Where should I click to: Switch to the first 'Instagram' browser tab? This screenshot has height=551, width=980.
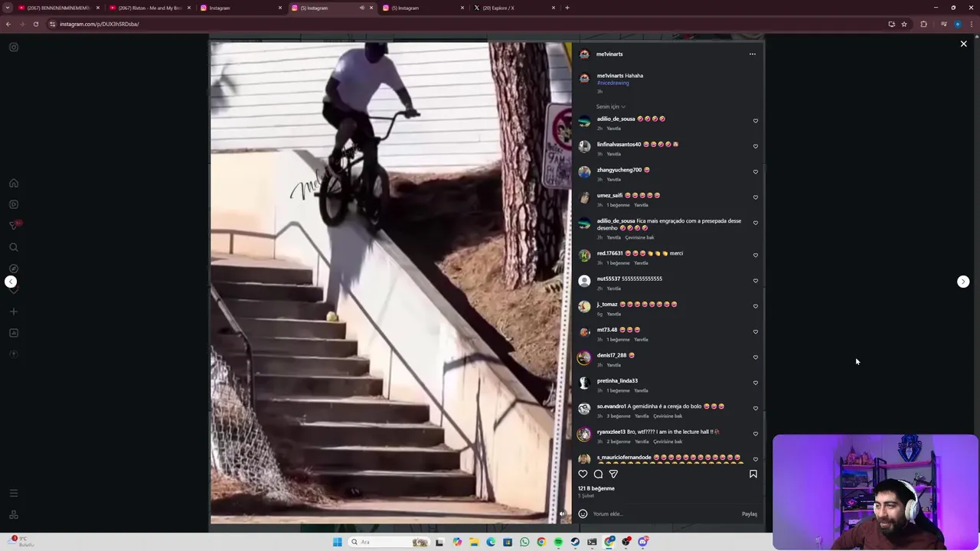coord(240,8)
